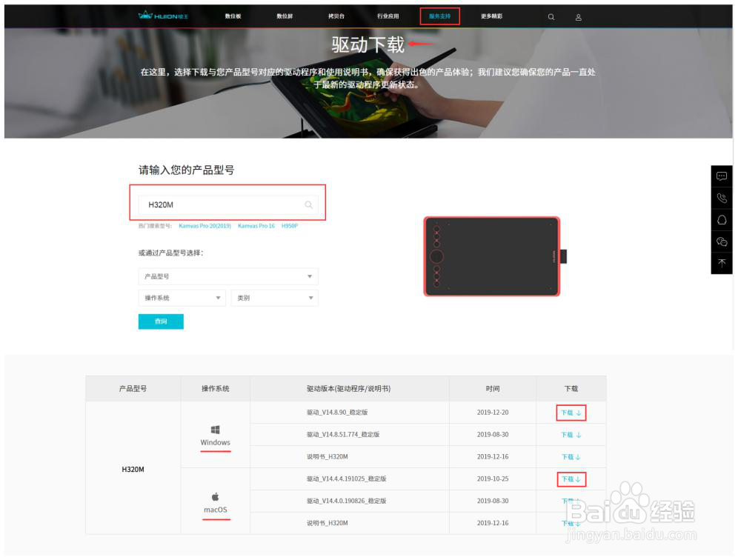
Task: Click the 时间 column header
Action: 493,389
